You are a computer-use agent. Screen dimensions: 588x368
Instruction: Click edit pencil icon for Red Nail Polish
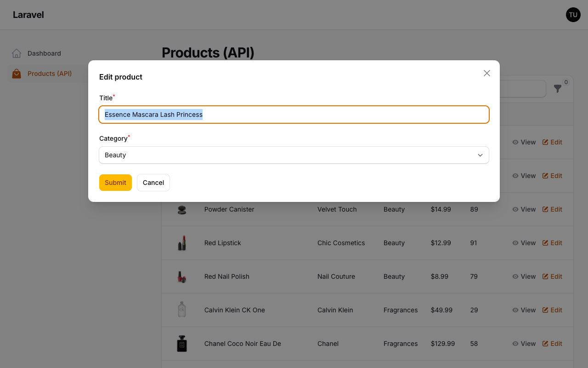(545, 276)
